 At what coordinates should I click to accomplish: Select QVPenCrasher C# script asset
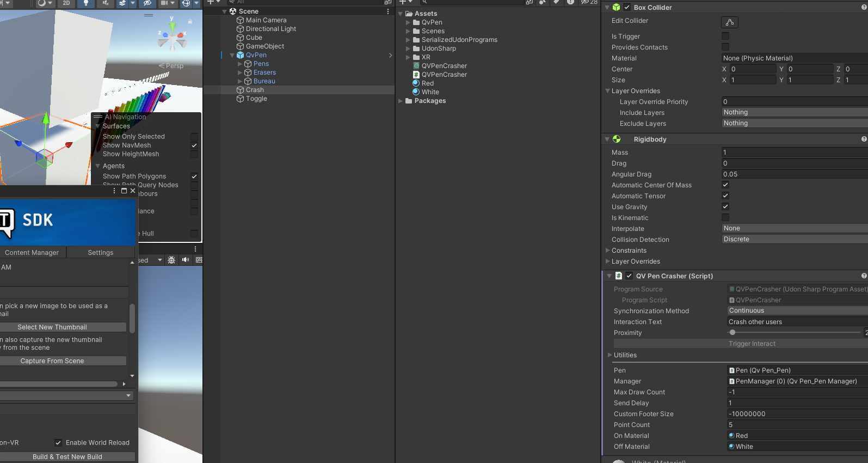click(x=440, y=75)
